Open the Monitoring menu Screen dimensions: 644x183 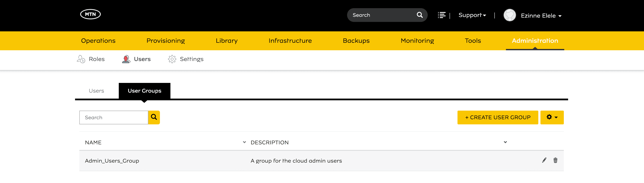pyautogui.click(x=417, y=41)
